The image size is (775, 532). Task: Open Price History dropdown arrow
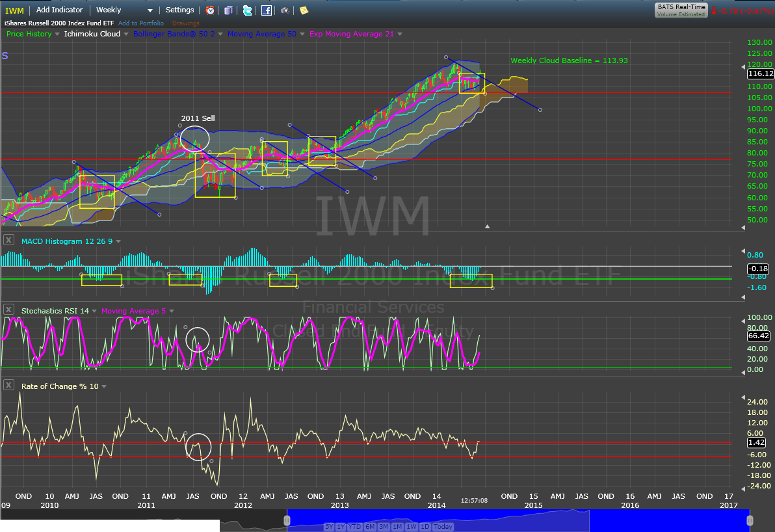(57, 34)
